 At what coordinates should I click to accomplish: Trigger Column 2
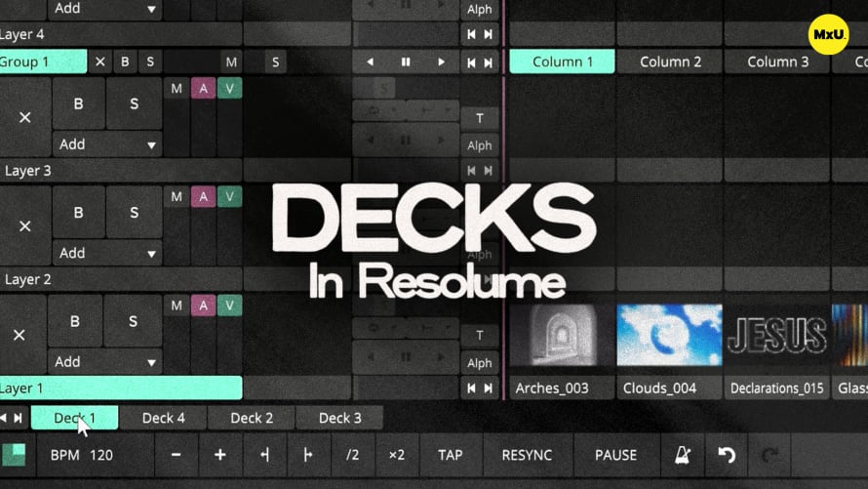(670, 61)
